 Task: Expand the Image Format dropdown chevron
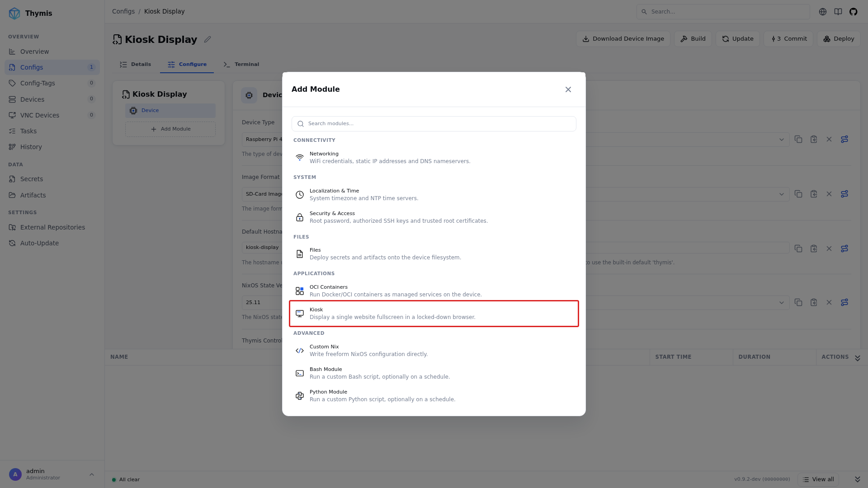click(x=782, y=194)
